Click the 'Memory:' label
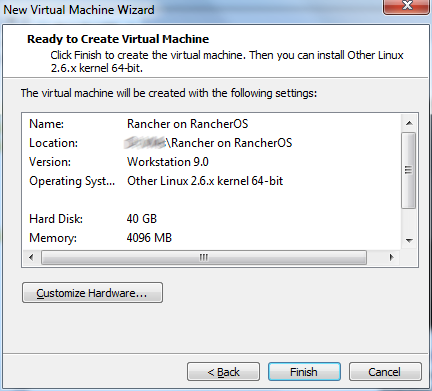This screenshot has width=432, height=391. (x=53, y=238)
